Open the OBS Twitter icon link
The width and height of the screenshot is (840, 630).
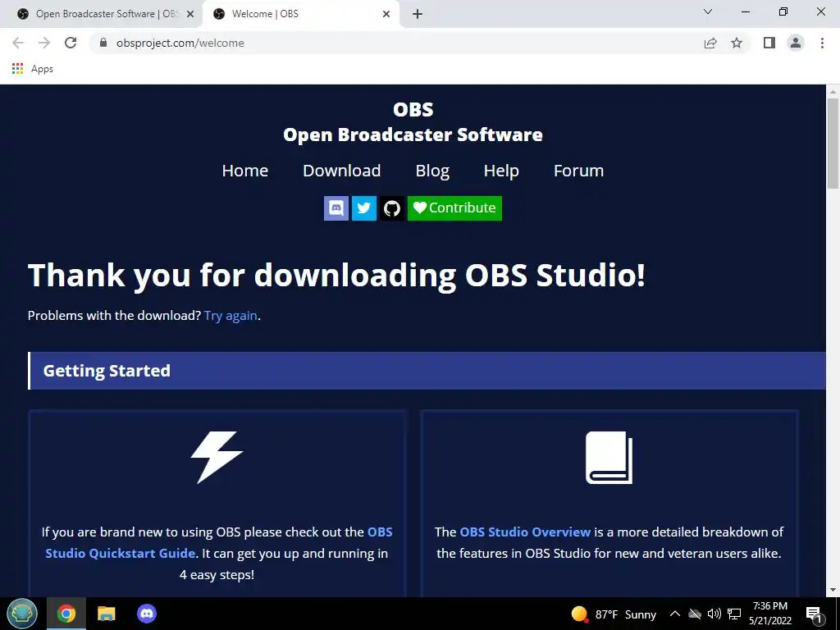(363, 208)
